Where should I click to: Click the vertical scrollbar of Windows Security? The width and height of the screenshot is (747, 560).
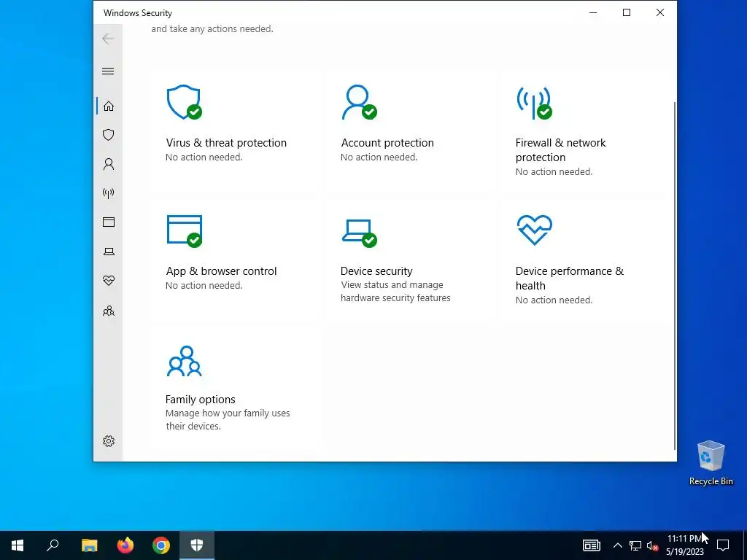675,275
